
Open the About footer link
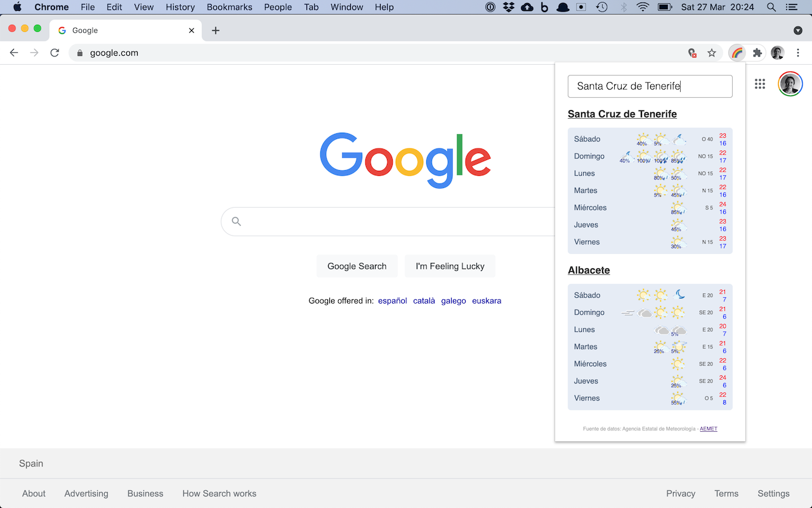[34, 493]
